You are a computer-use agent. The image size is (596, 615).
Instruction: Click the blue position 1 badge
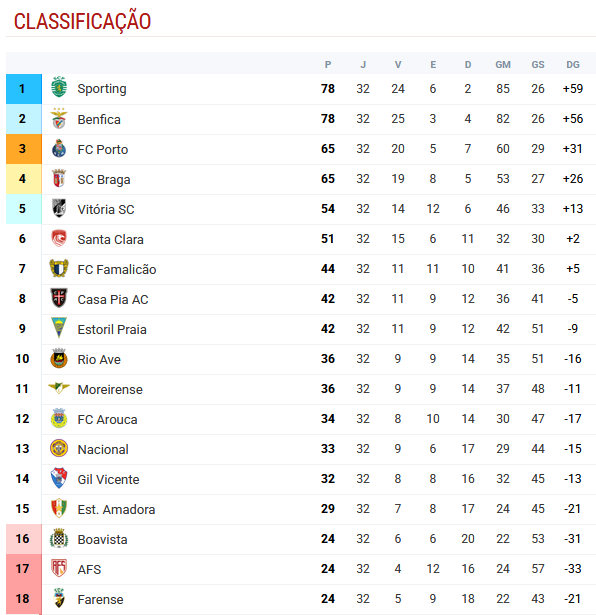click(24, 89)
